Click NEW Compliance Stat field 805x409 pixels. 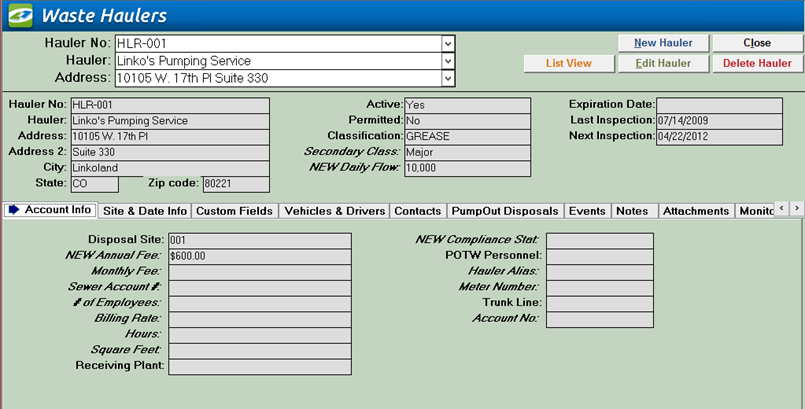click(x=600, y=241)
